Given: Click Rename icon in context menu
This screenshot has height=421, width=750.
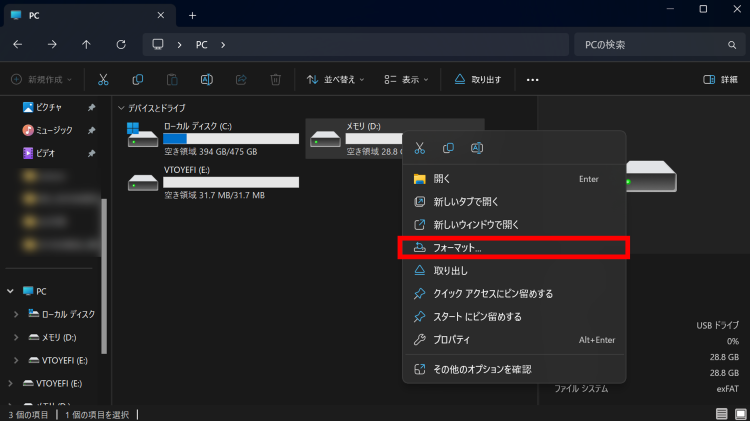Looking at the screenshot, I should [477, 148].
